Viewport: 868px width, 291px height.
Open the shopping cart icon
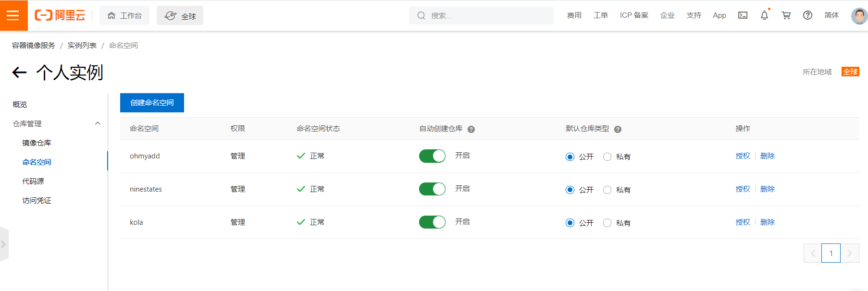786,15
